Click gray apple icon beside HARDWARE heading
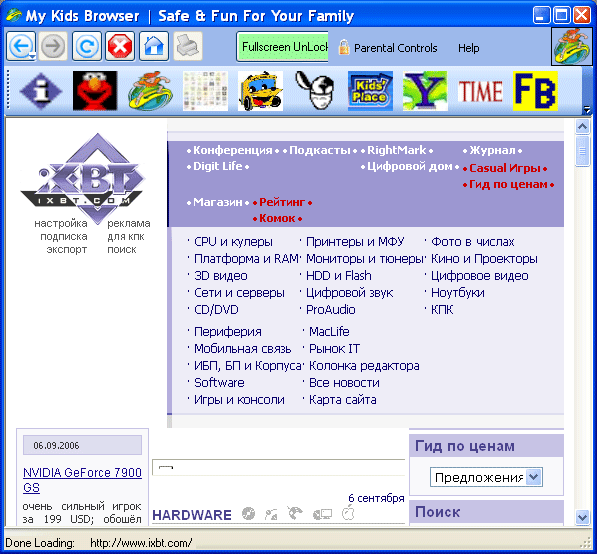This screenshot has width=597, height=554. click(x=348, y=513)
